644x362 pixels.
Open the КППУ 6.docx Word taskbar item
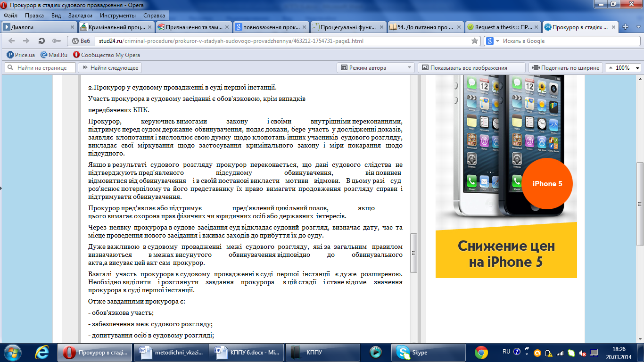click(x=248, y=353)
